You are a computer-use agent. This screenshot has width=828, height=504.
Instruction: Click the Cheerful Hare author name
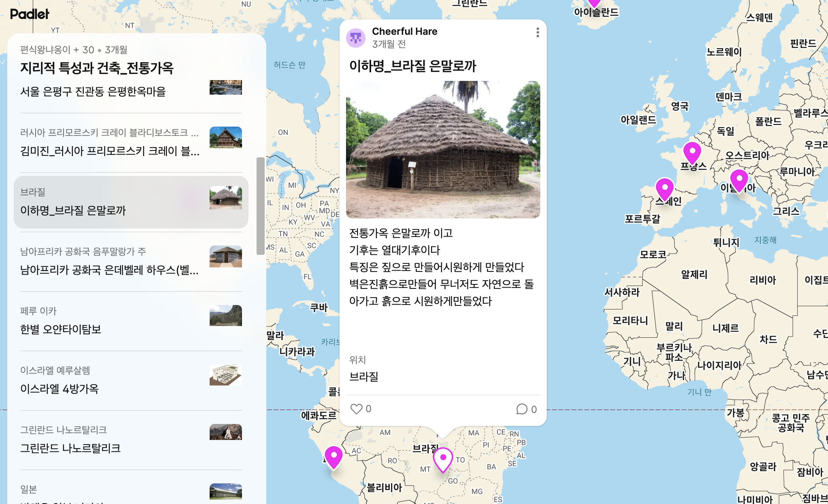(404, 32)
